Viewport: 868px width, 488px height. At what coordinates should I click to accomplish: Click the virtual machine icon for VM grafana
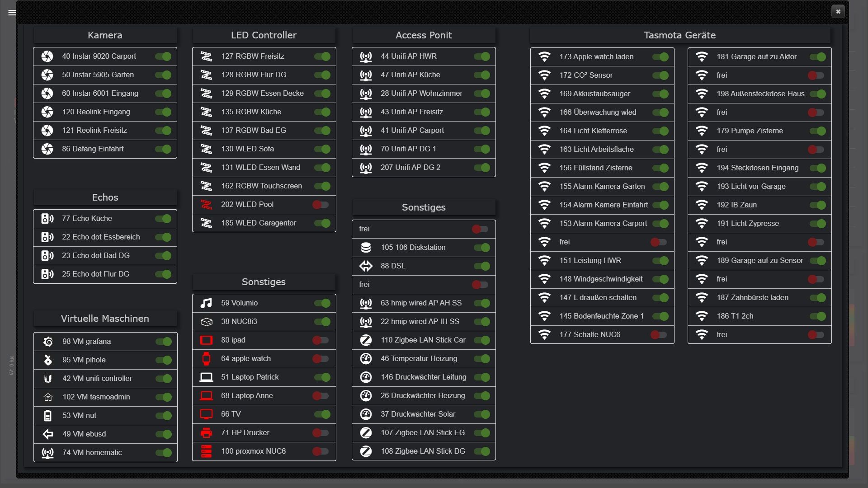click(x=47, y=341)
